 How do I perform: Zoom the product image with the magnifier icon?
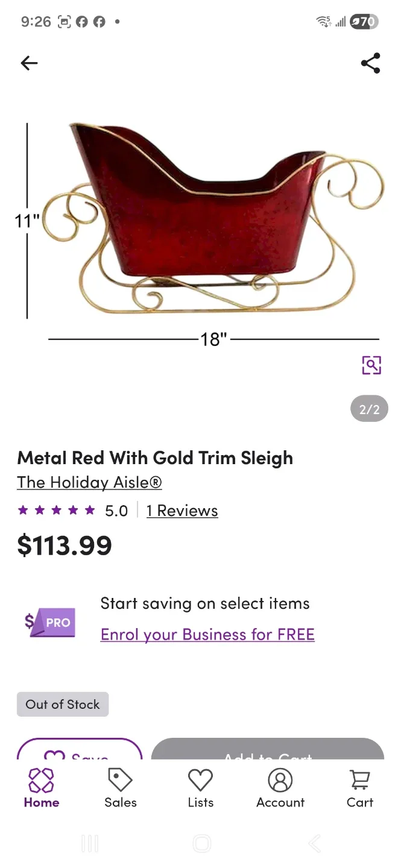pyautogui.click(x=371, y=365)
